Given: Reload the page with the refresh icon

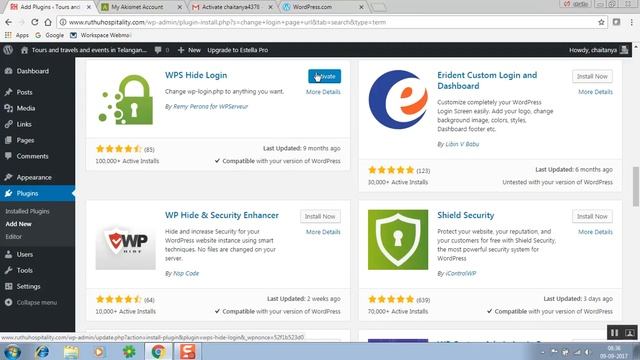Looking at the screenshot, I should click(x=35, y=22).
